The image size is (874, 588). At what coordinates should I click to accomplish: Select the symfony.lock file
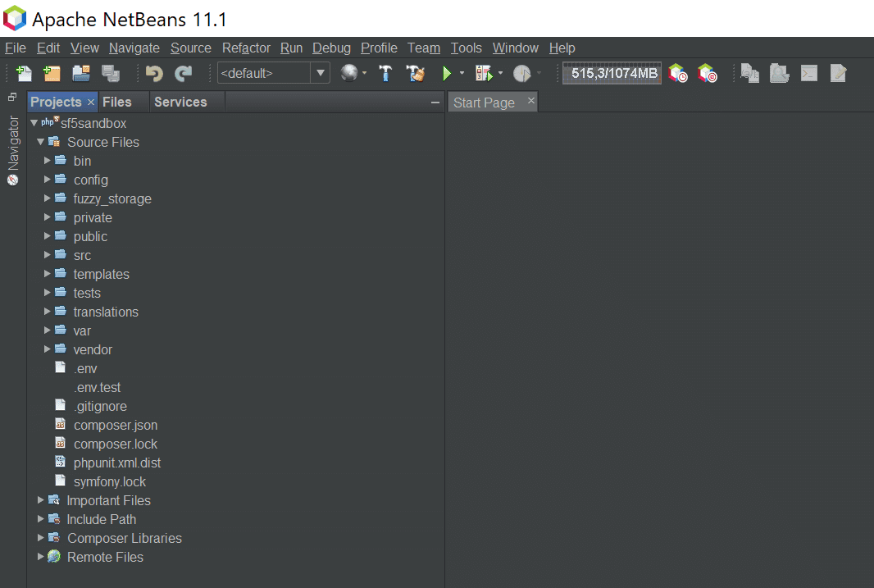[110, 481]
